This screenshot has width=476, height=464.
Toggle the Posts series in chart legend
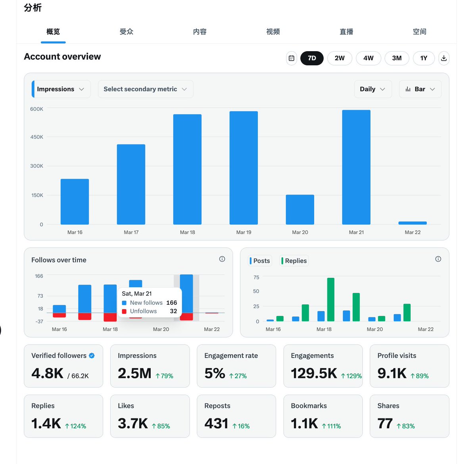click(260, 261)
